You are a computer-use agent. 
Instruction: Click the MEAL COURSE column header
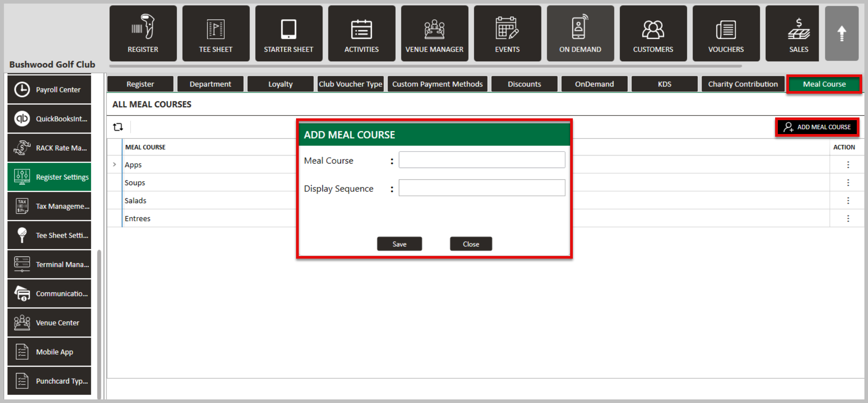[145, 147]
